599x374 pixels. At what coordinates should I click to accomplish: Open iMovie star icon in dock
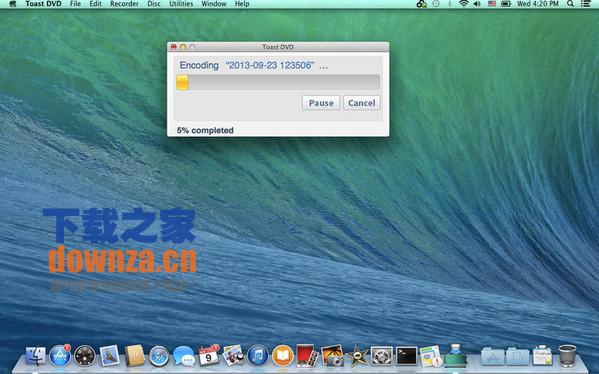357,356
